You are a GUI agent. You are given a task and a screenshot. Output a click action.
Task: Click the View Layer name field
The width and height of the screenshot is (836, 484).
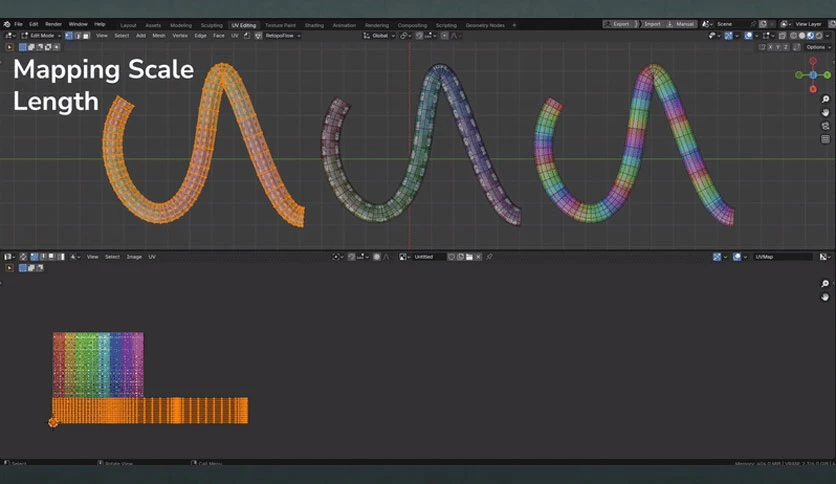pos(808,25)
